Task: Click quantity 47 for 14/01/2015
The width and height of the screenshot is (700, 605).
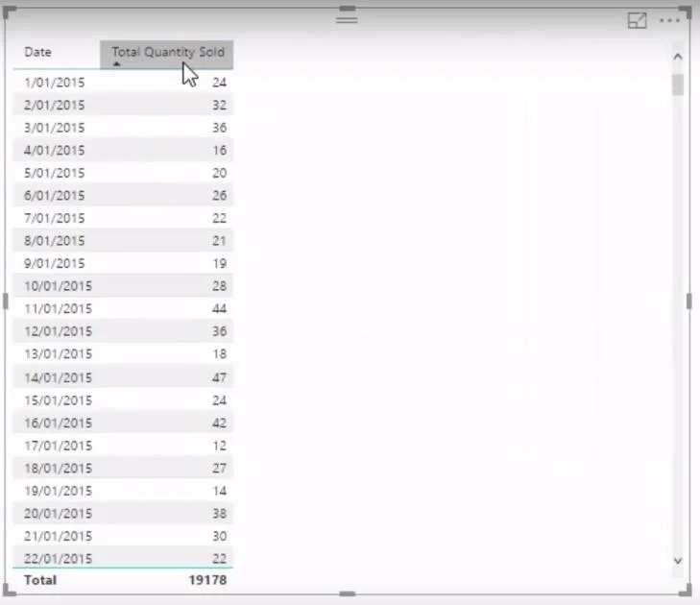Action: click(219, 377)
